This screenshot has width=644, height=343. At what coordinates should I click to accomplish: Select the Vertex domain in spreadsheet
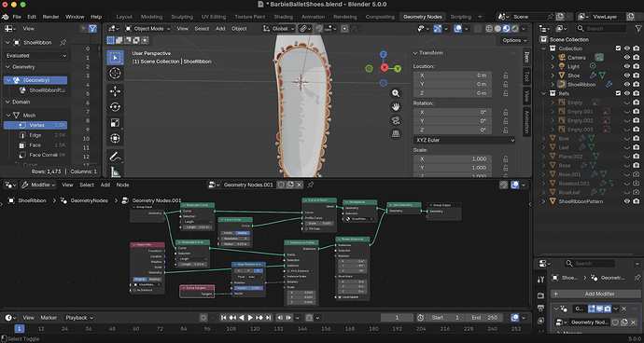[x=35, y=125]
